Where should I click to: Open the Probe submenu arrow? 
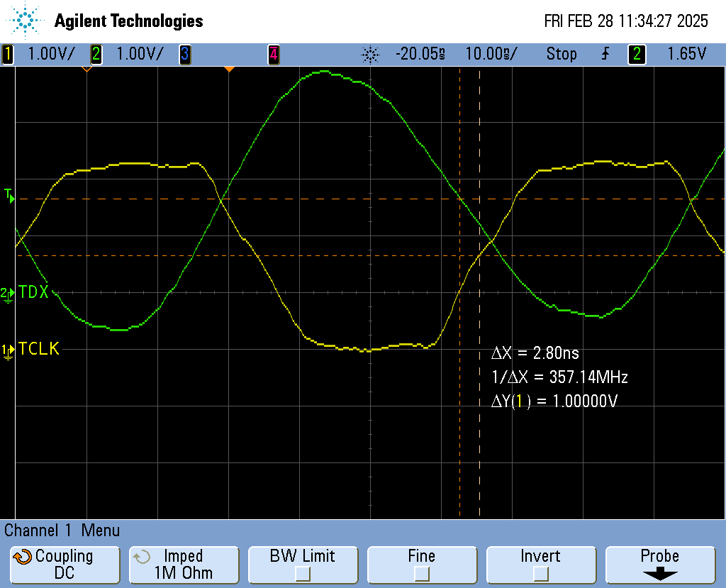click(x=659, y=574)
